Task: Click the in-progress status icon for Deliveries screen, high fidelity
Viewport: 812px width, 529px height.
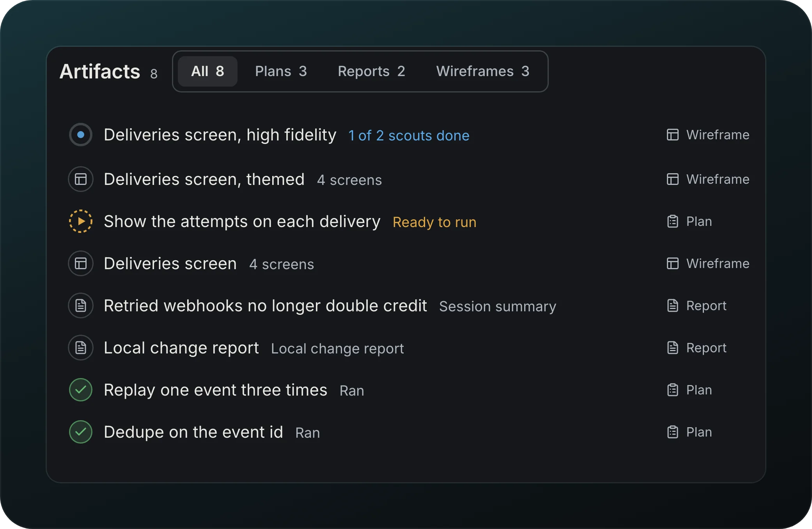Action: click(x=81, y=135)
